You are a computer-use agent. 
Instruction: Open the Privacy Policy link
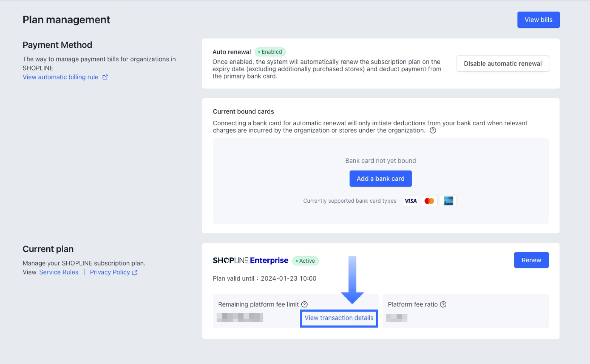point(110,272)
